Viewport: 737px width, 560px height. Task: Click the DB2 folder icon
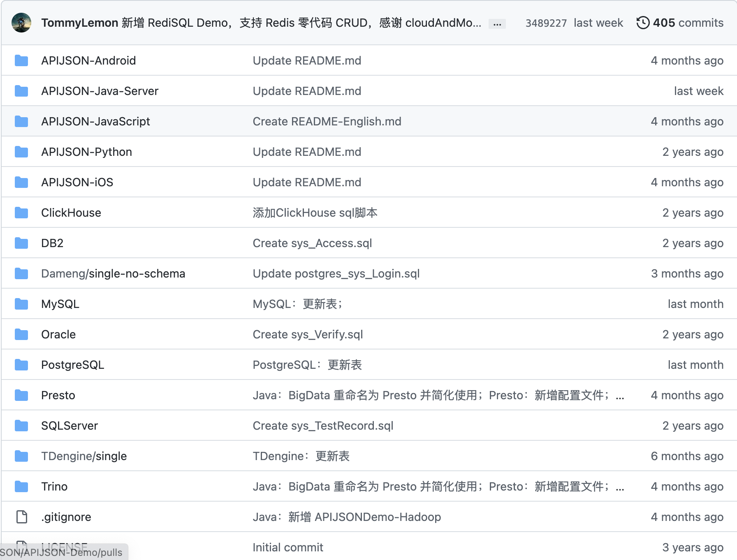click(21, 243)
